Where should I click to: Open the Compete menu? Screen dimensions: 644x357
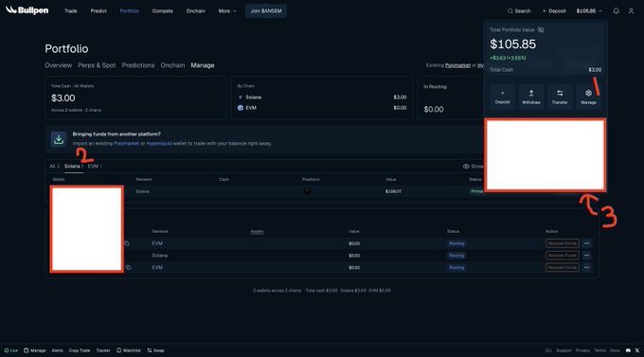click(163, 11)
